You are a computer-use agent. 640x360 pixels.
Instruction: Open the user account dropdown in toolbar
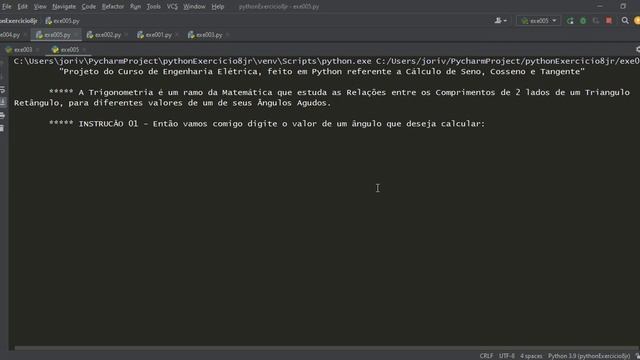point(500,20)
